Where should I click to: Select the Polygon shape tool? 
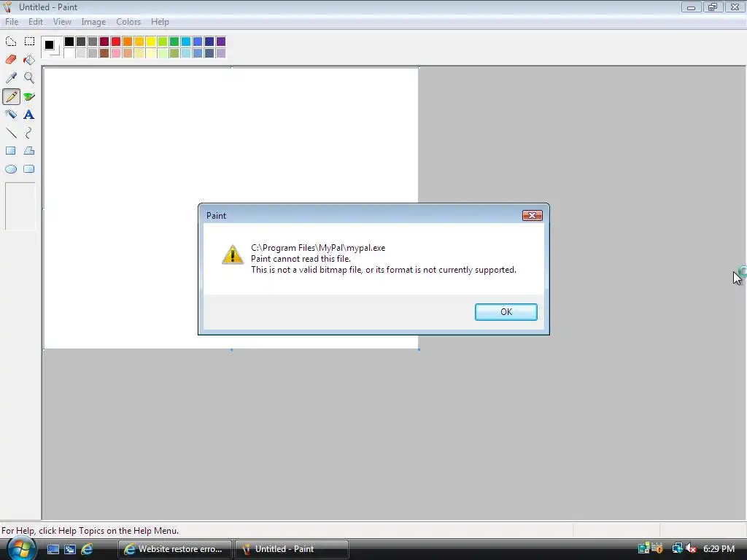pos(29,150)
